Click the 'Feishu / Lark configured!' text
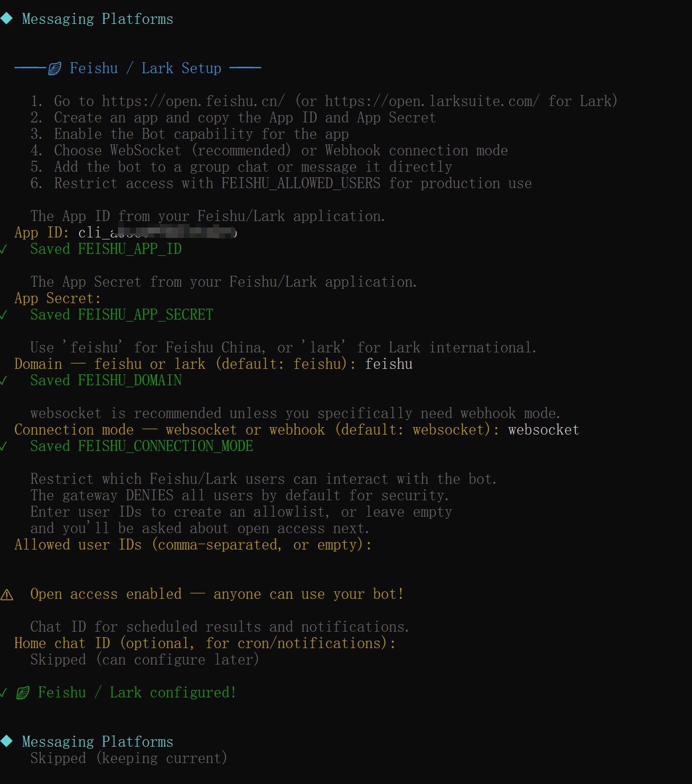 [x=137, y=692]
